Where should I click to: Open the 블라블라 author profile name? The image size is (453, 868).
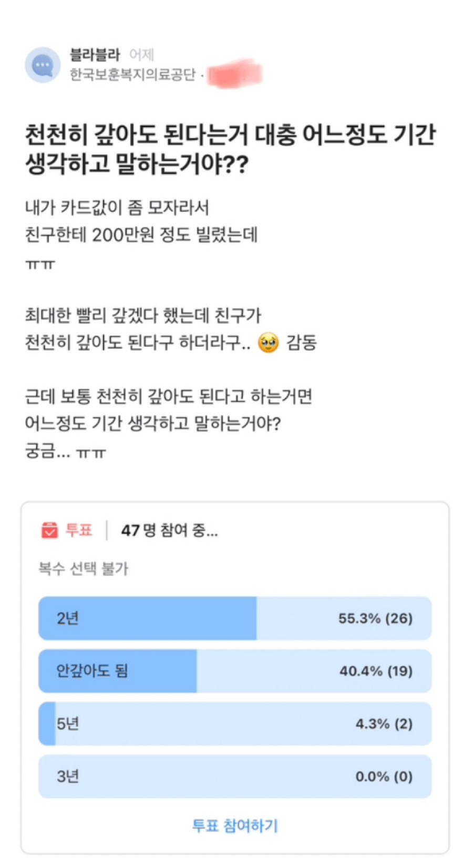click(95, 55)
